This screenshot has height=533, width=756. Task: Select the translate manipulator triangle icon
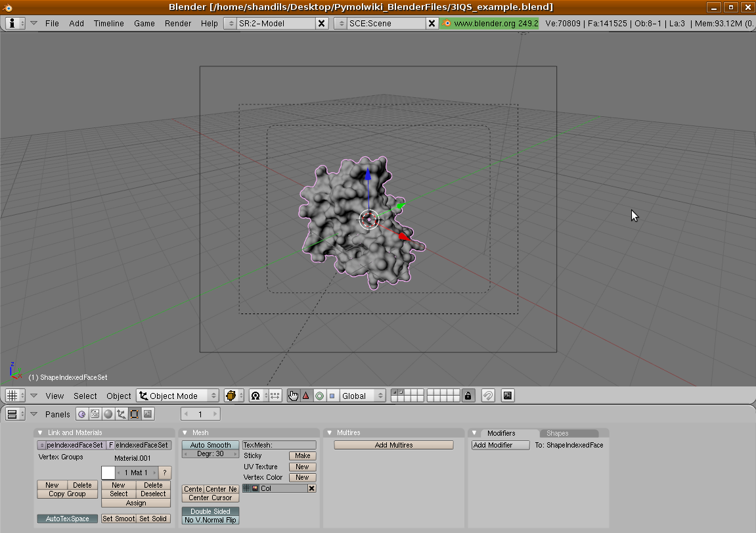[305, 396]
